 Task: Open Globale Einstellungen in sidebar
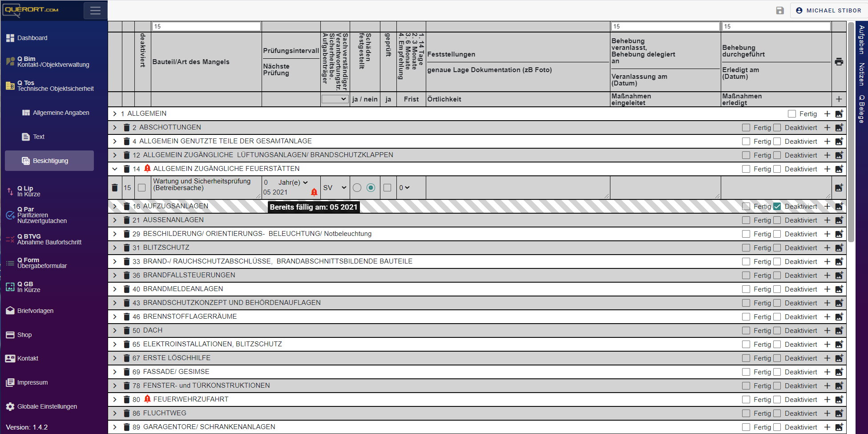point(47,406)
